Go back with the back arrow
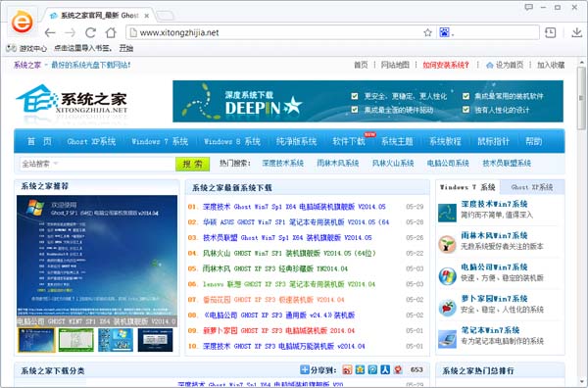Viewport: 588px width, 388px height. [50, 33]
